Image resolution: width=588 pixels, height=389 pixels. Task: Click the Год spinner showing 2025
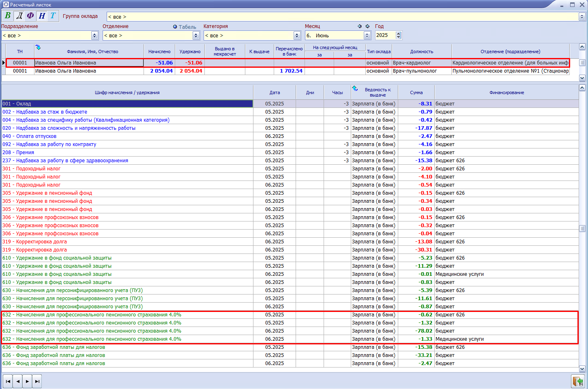399,35
